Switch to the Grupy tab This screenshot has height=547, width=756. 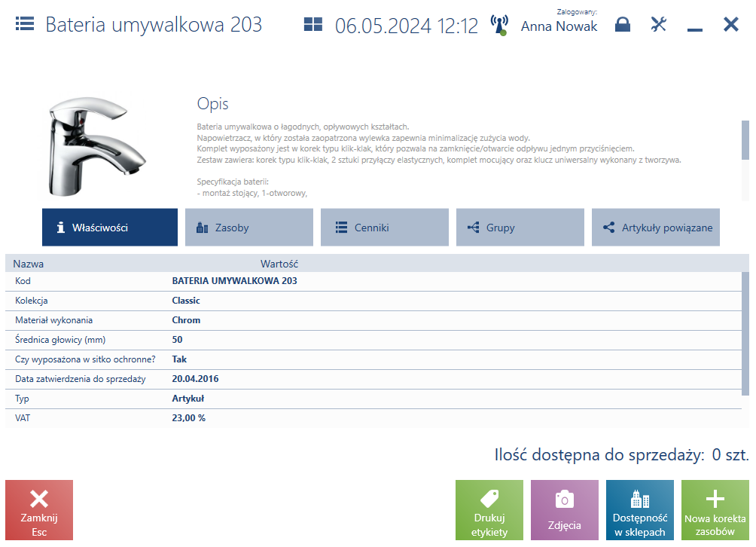click(x=520, y=228)
